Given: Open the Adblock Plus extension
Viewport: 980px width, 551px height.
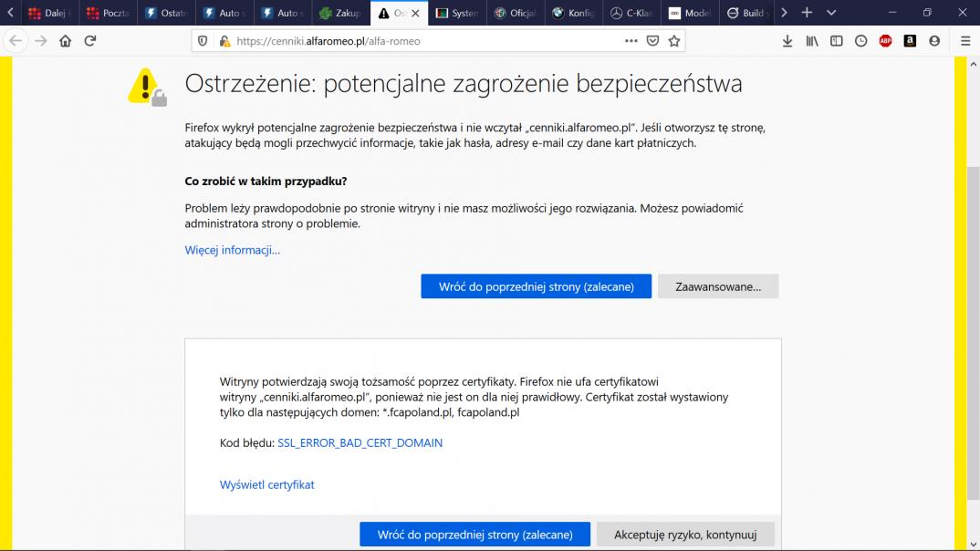Looking at the screenshot, I should (886, 41).
